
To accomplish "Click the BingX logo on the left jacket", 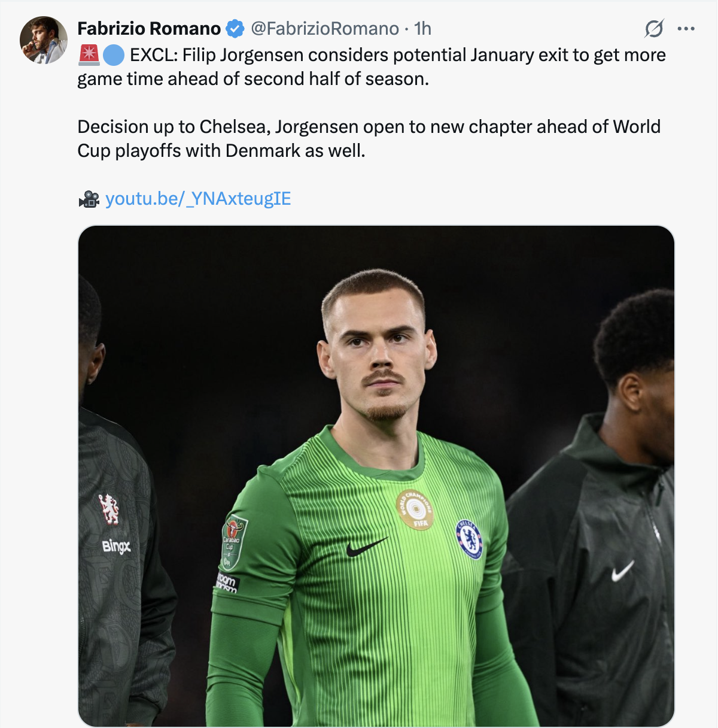I will [x=115, y=546].
